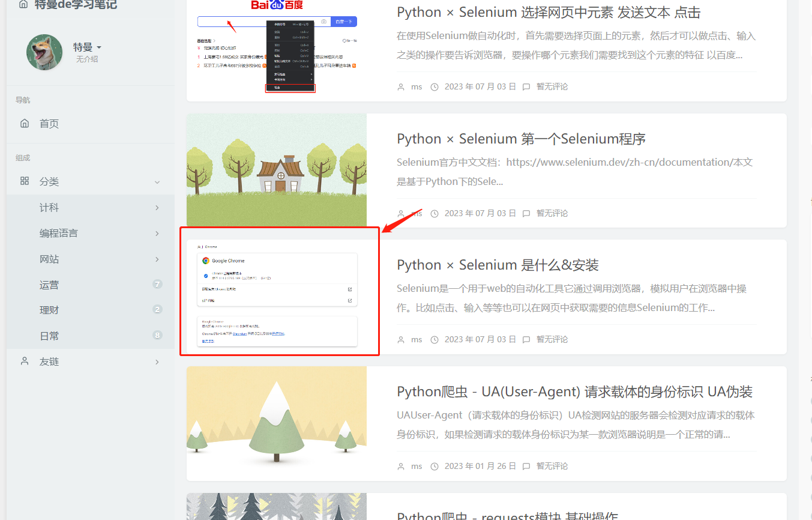Click the date on 第一个Selenium程序 post
This screenshot has width=812, height=520.
pos(480,213)
